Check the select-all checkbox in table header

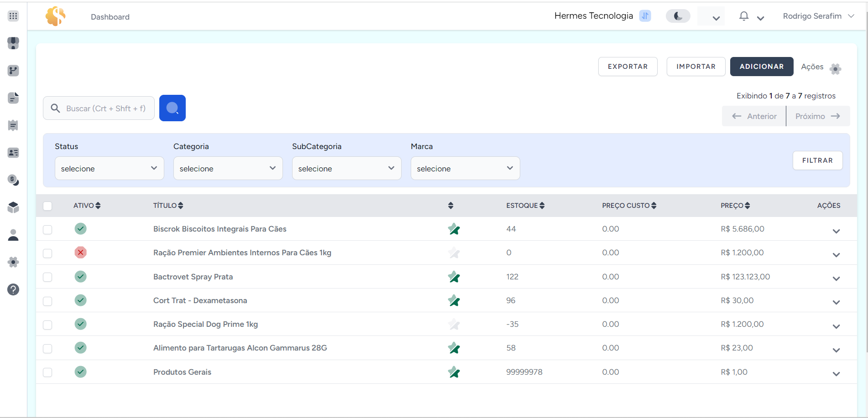coord(47,206)
